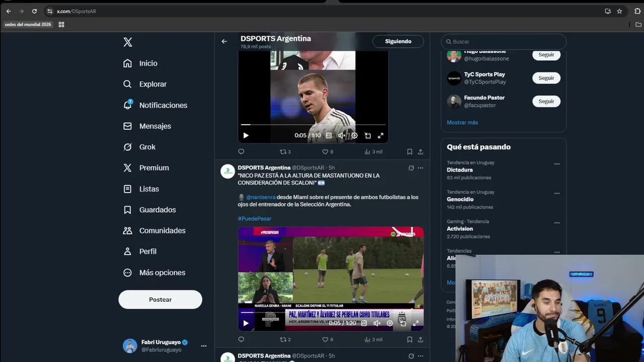Open sedes del mundial 2026 bookmark
644x362 pixels.
click(x=28, y=24)
